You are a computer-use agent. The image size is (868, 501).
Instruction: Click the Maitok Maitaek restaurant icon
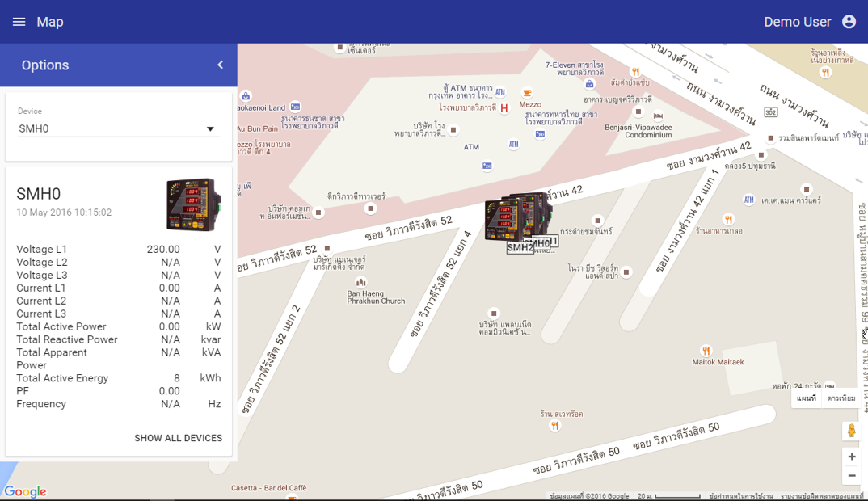[x=706, y=351]
